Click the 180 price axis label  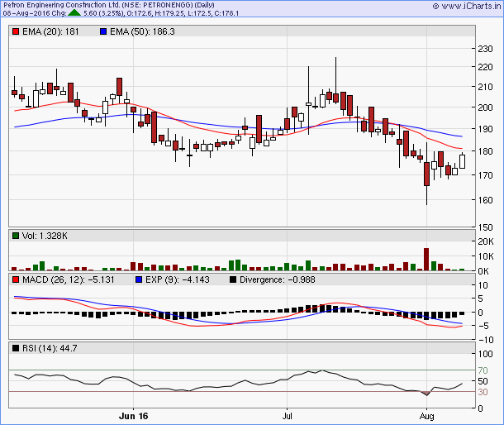pos(485,151)
